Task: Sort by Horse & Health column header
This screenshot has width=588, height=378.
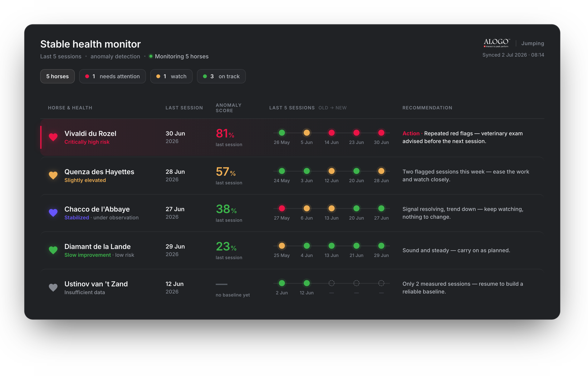Action: click(x=70, y=108)
